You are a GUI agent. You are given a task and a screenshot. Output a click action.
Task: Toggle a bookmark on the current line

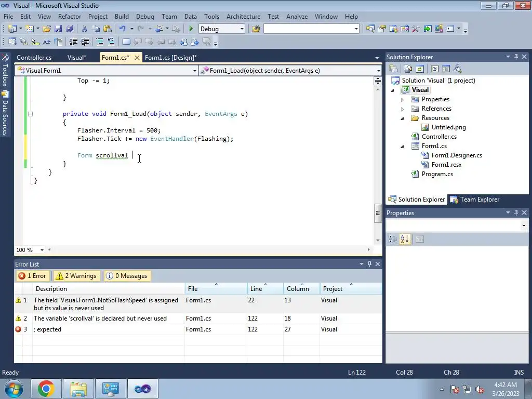126,42
